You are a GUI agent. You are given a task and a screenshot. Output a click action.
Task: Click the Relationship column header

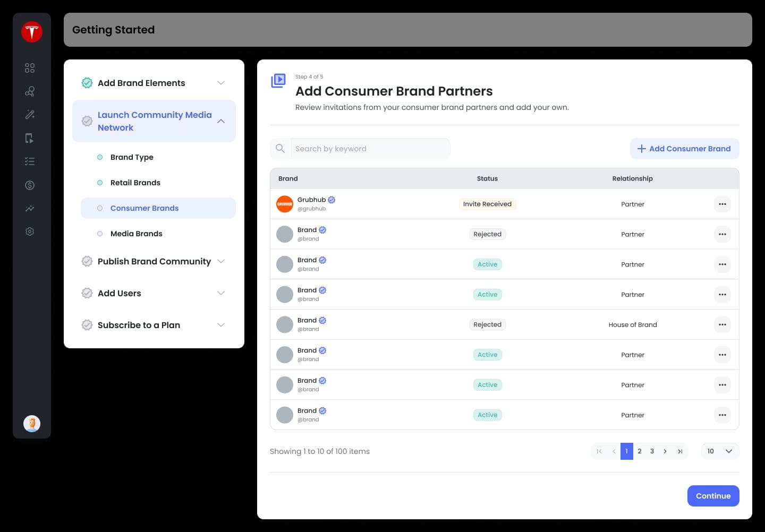click(632, 178)
